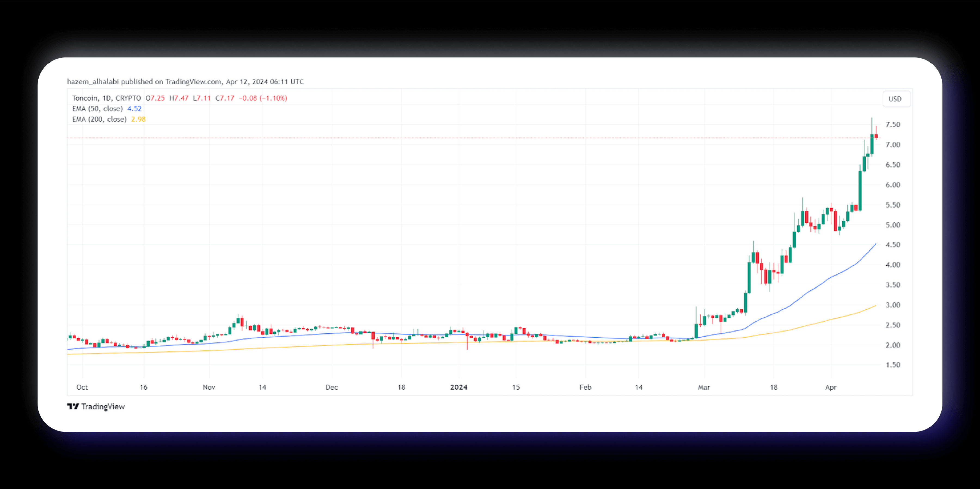The width and height of the screenshot is (980, 489).
Task: Click the 2.00 price axis label
Action: (x=893, y=345)
